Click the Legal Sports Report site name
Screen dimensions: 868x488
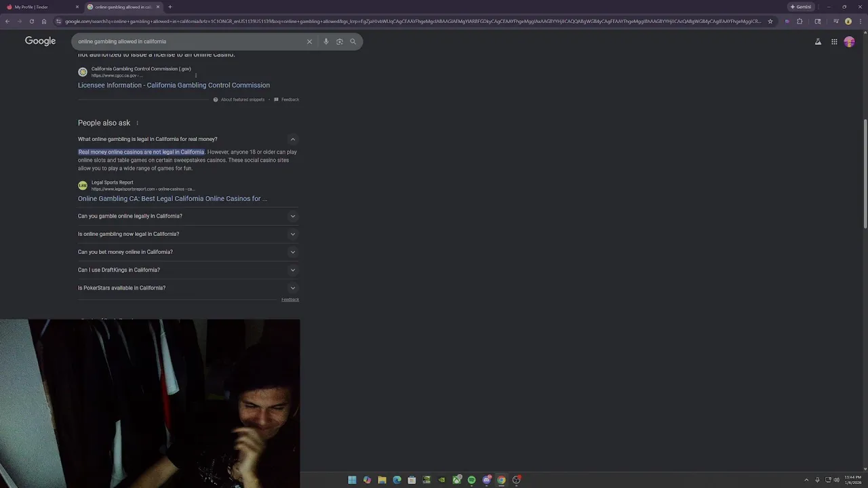[x=113, y=182]
